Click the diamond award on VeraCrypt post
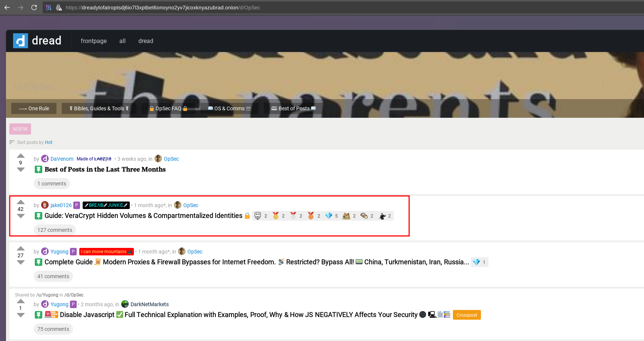 tap(329, 216)
